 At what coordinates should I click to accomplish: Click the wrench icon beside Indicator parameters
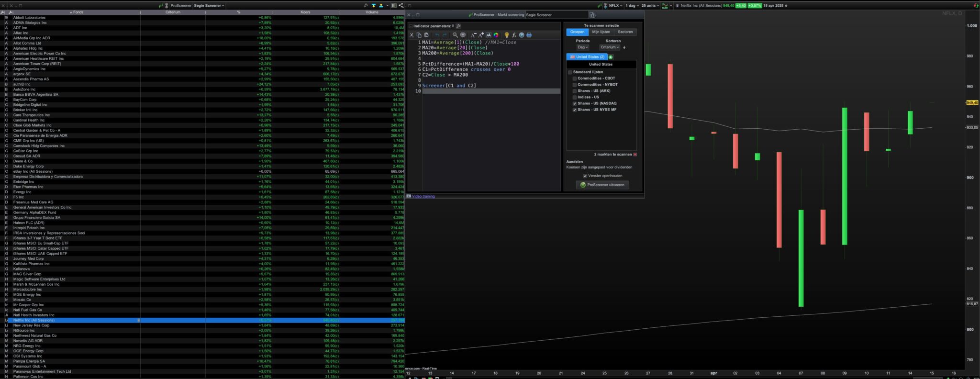pyautogui.click(x=458, y=26)
